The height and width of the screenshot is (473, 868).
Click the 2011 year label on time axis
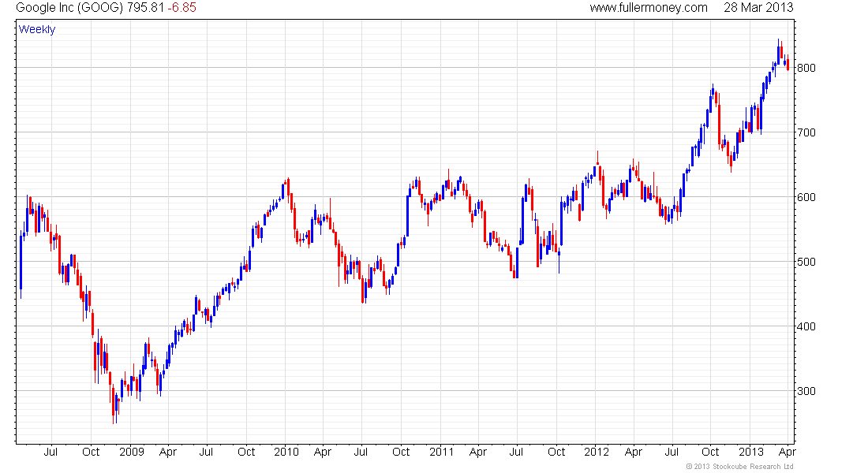[441, 452]
